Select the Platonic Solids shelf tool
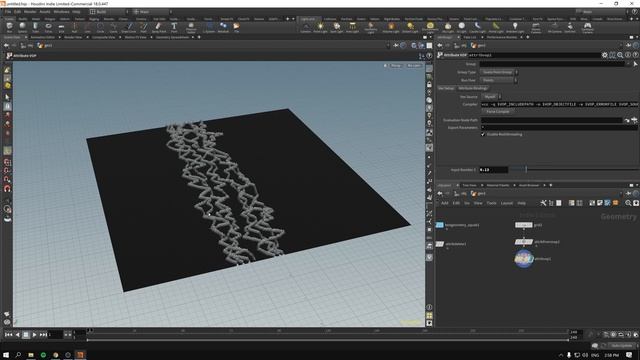The height and width of the screenshot is (360, 640). (191, 28)
